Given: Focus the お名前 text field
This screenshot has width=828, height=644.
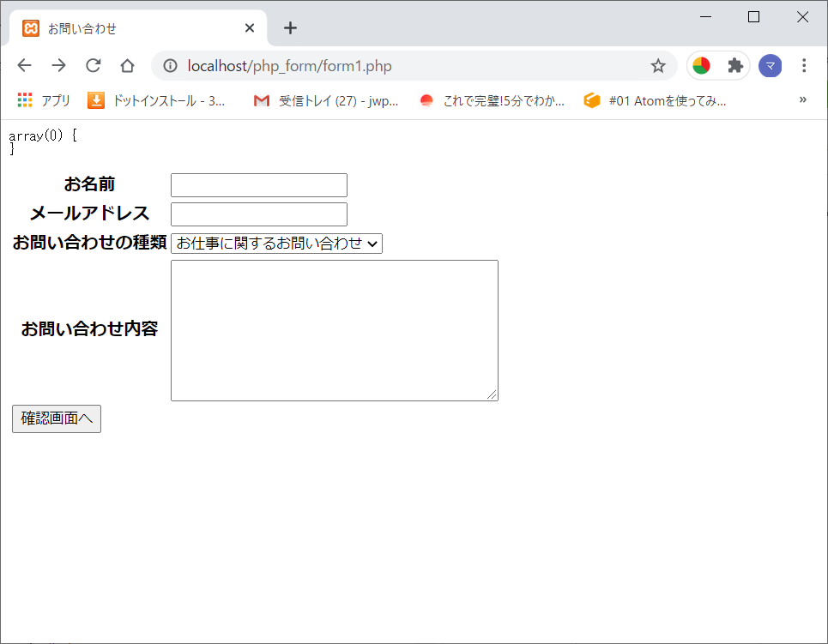Looking at the screenshot, I should (259, 185).
